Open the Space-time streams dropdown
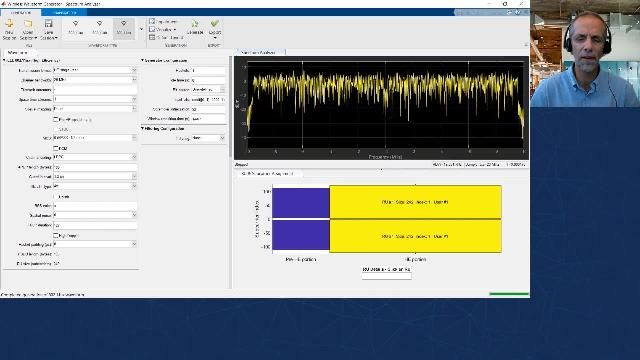Image resolution: width=640 pixels, height=360 pixels. pos(134,99)
